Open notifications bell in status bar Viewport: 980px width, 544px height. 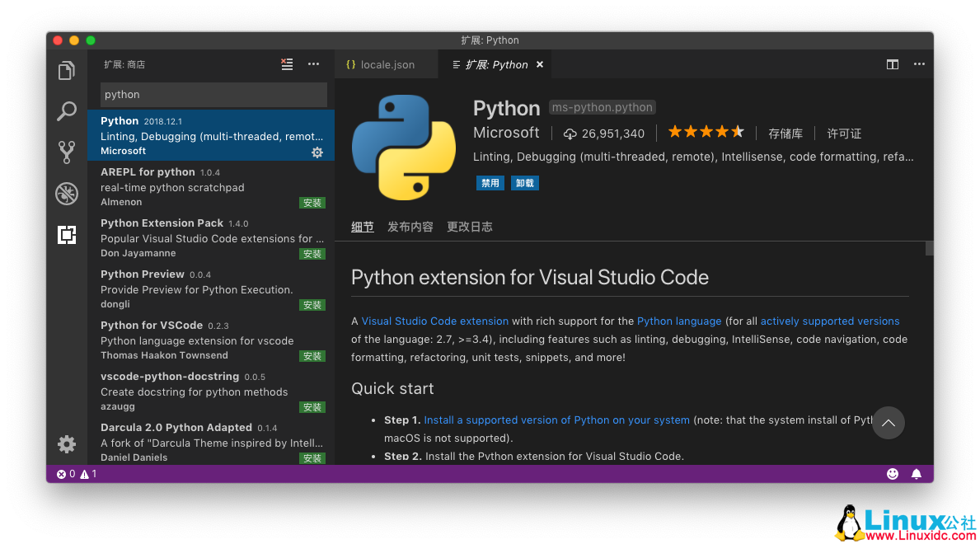[x=917, y=474]
